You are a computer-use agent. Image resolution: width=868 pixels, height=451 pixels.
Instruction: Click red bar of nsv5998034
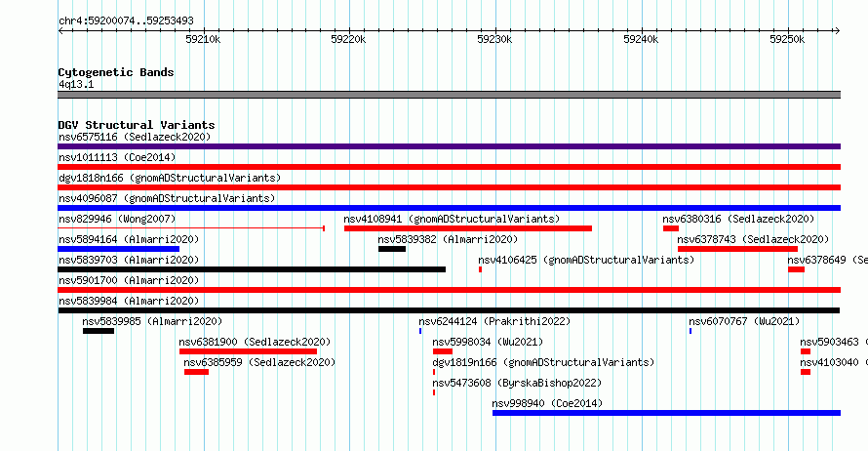[x=443, y=351]
